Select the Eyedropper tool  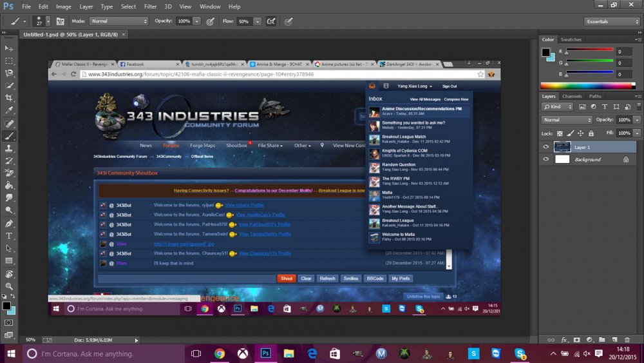pyautogui.click(x=9, y=110)
